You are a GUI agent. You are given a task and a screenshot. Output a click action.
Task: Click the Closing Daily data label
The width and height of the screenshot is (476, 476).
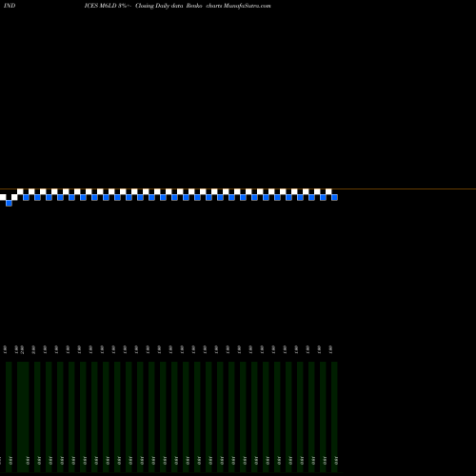coord(159,6)
